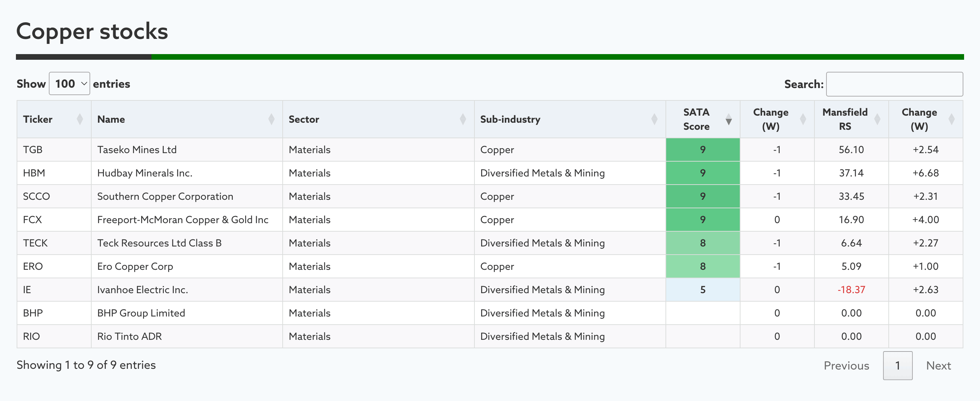The image size is (980, 401).
Task: Focus the Search input field
Action: click(894, 84)
